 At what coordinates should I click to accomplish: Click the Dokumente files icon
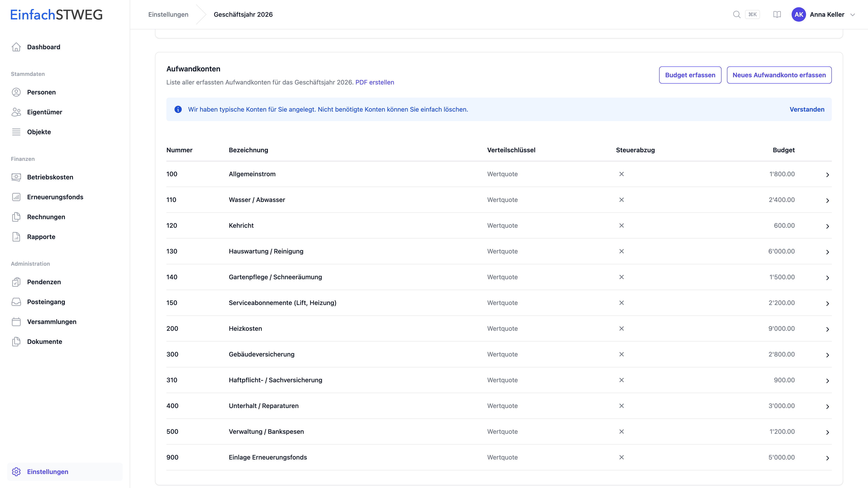(16, 342)
